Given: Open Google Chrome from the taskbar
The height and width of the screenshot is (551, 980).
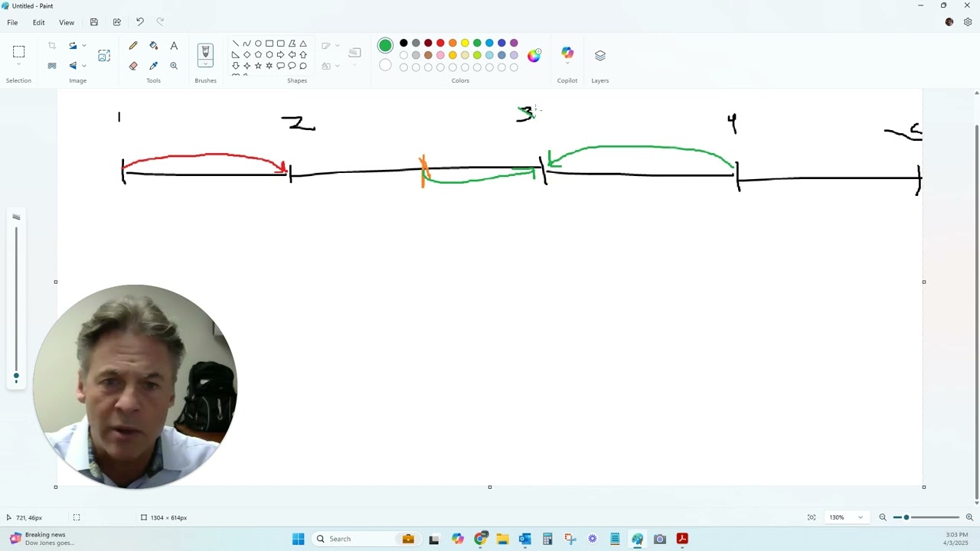Looking at the screenshot, I should (480, 539).
